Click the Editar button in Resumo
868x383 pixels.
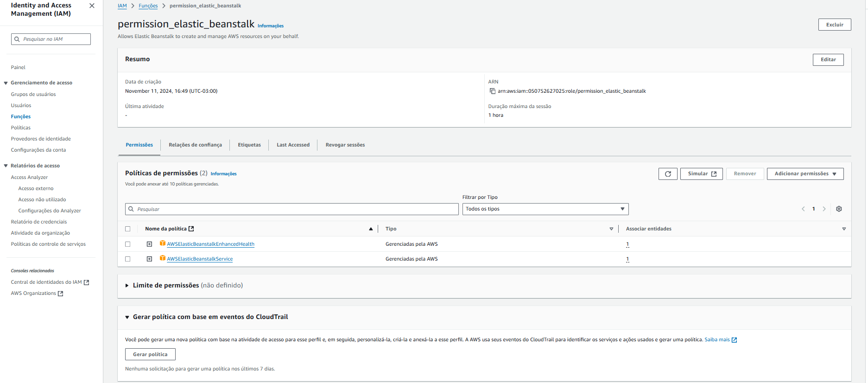pos(828,60)
